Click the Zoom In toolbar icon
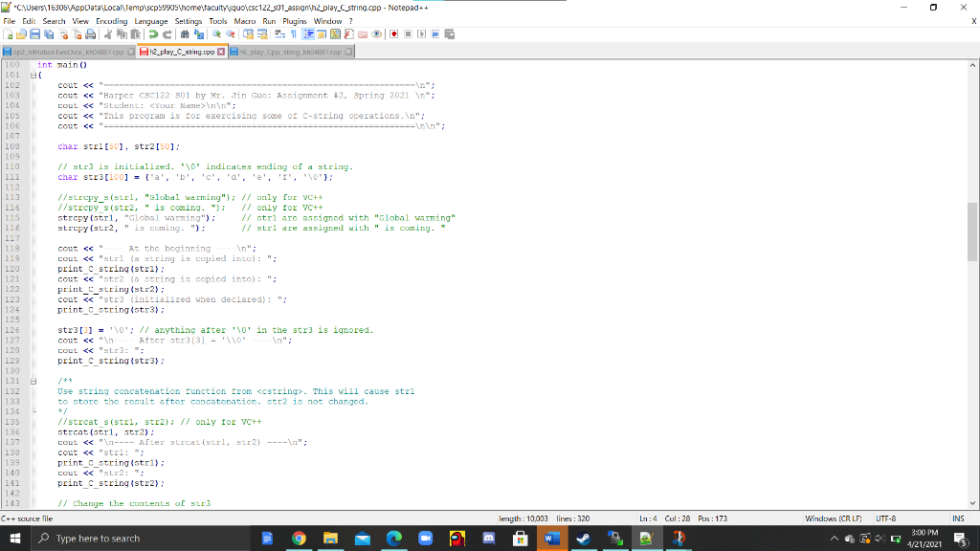The width and height of the screenshot is (980, 551). tap(217, 34)
